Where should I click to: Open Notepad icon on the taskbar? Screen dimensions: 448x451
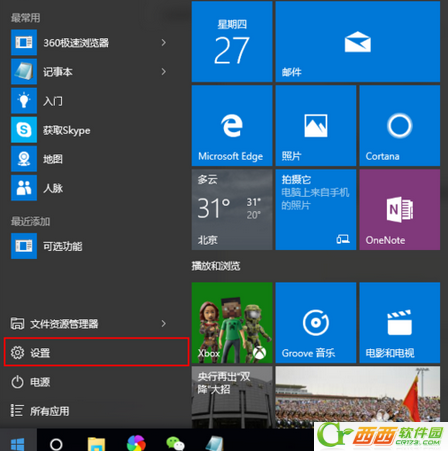tap(215, 444)
